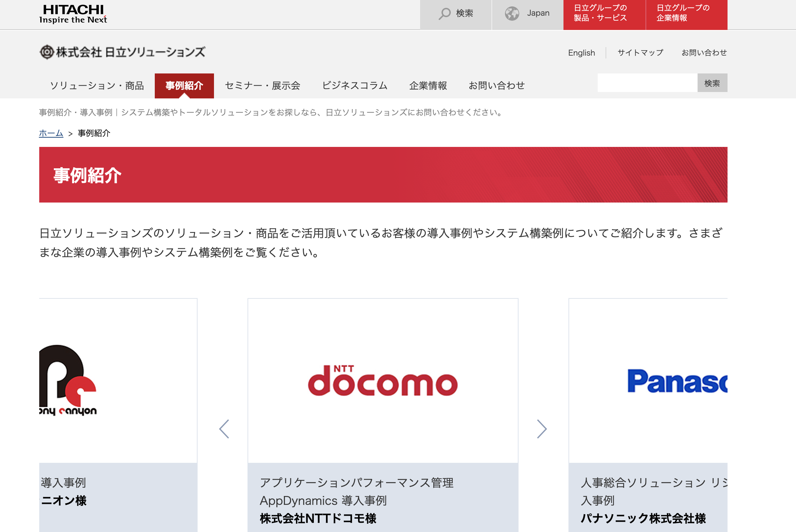Screen dimensions: 796x532
Task: Switch to the English site
Action: [x=581, y=53]
